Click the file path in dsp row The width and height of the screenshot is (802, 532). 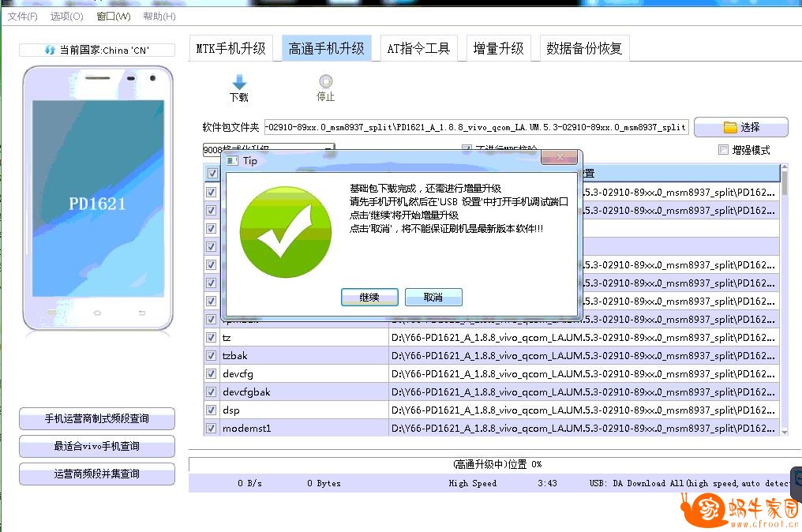point(583,410)
